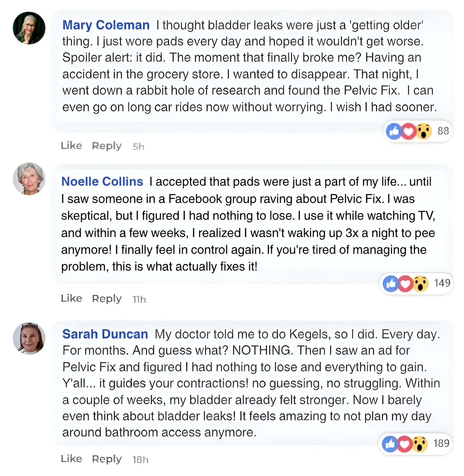Click the wow emoji on Sarah Duncan's comment

(420, 444)
